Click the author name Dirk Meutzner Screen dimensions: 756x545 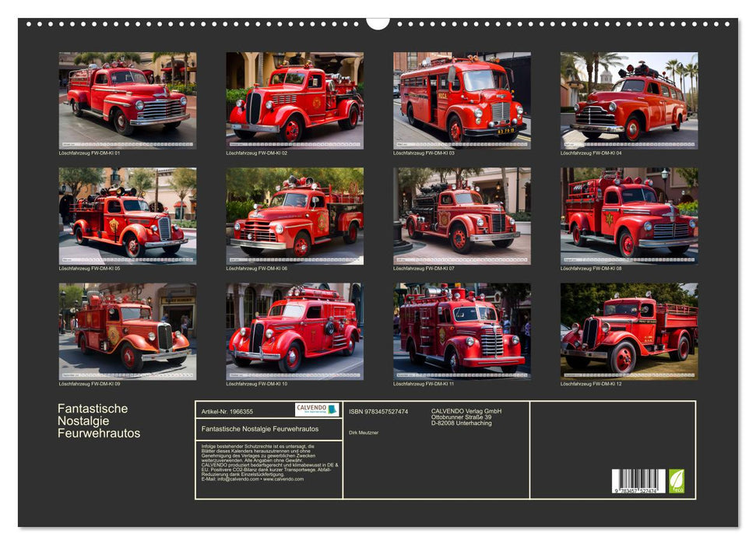(x=364, y=432)
